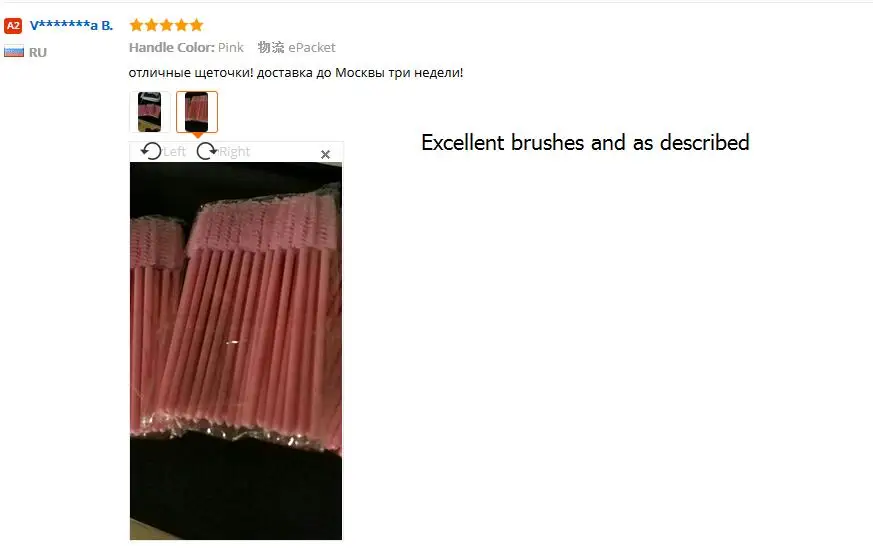Click the Russian flag icon
The width and height of the screenshot is (873, 548).
click(x=14, y=51)
